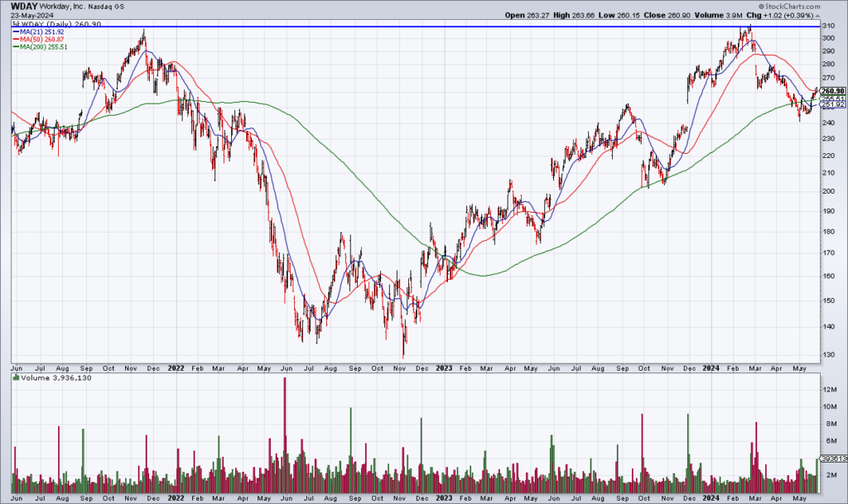Click the volume bars icon beside Volume label
This screenshot has width=848, height=504.
point(15,377)
